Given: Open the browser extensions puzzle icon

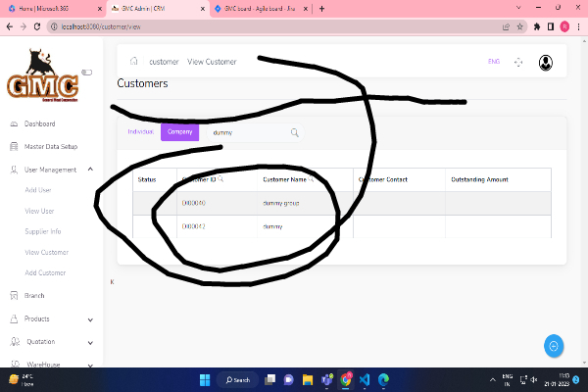Looking at the screenshot, I should coord(536,26).
